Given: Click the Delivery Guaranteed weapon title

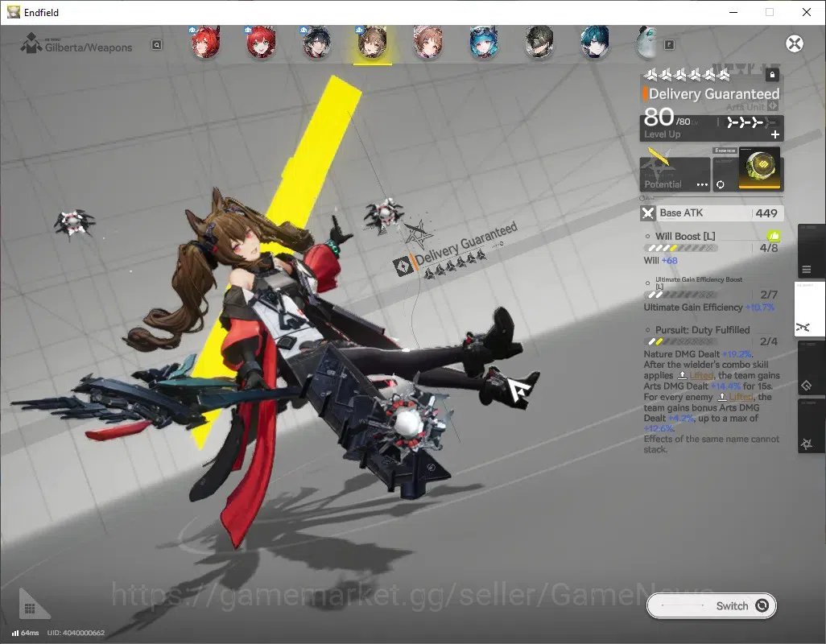Looking at the screenshot, I should 714,93.
